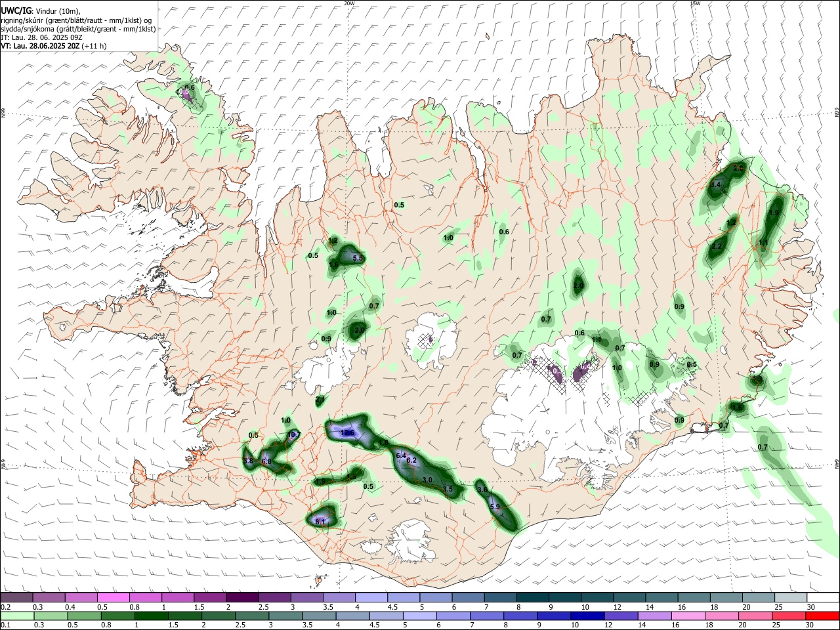Click the 3.5 precipitation value on the map

click(448, 489)
